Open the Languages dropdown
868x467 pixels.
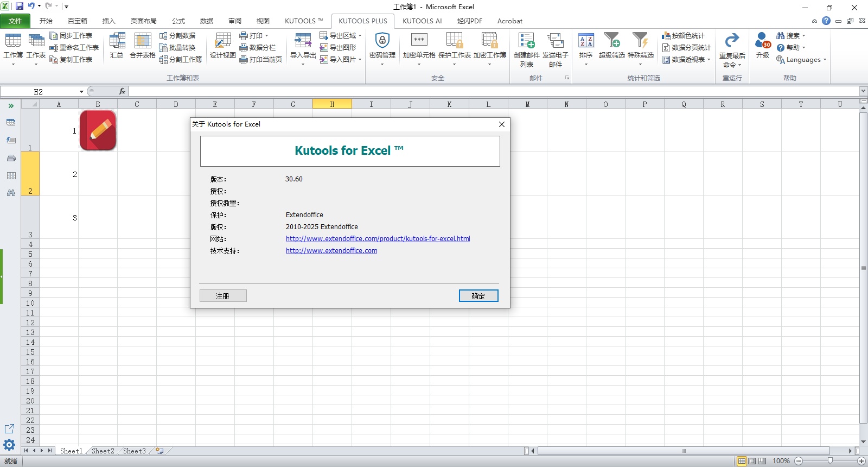pyautogui.click(x=801, y=60)
